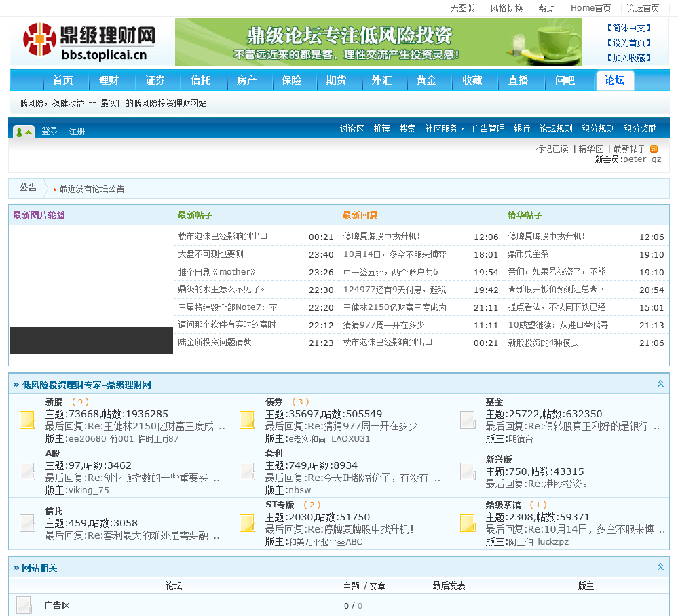The width and height of the screenshot is (678, 616).
Task: Click the 广告区 forum name
Action: [56, 606]
